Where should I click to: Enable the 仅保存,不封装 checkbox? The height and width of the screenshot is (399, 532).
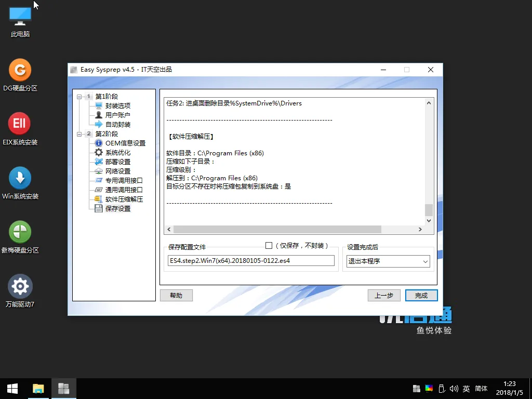tap(269, 245)
